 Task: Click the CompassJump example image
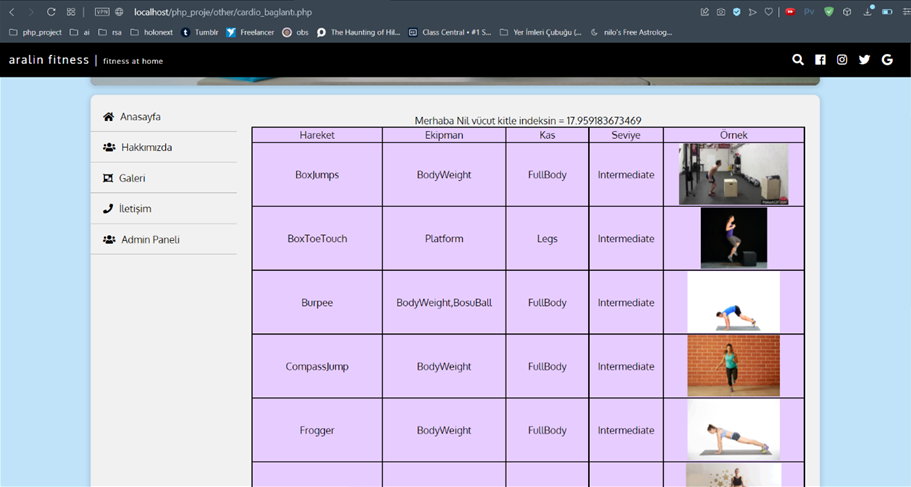click(733, 366)
